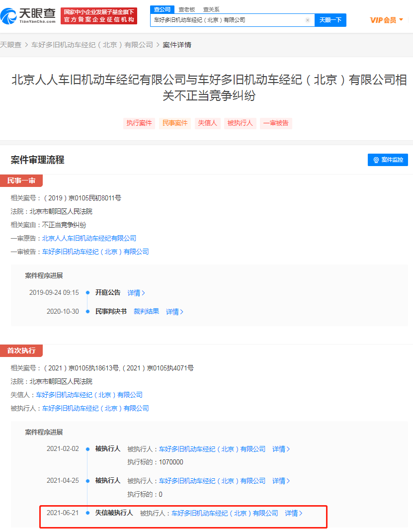Click the Tianyancha logo icon
Viewport: 413px width, 532px height.
(x=9, y=16)
